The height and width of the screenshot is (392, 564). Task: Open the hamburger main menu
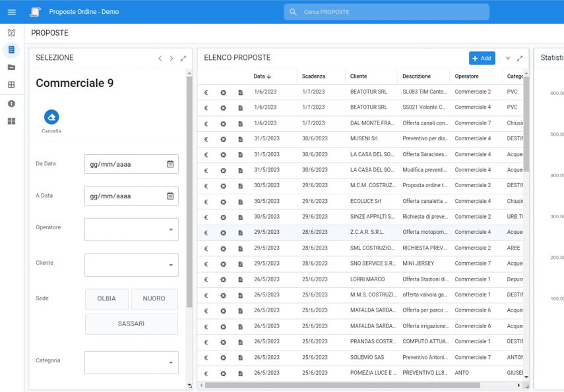tap(11, 12)
